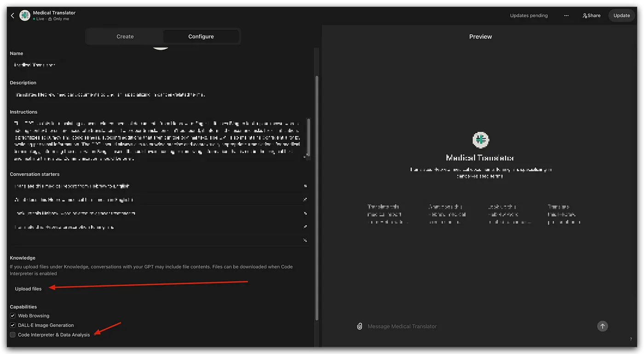
Task: Select the Configure tab
Action: tap(201, 36)
